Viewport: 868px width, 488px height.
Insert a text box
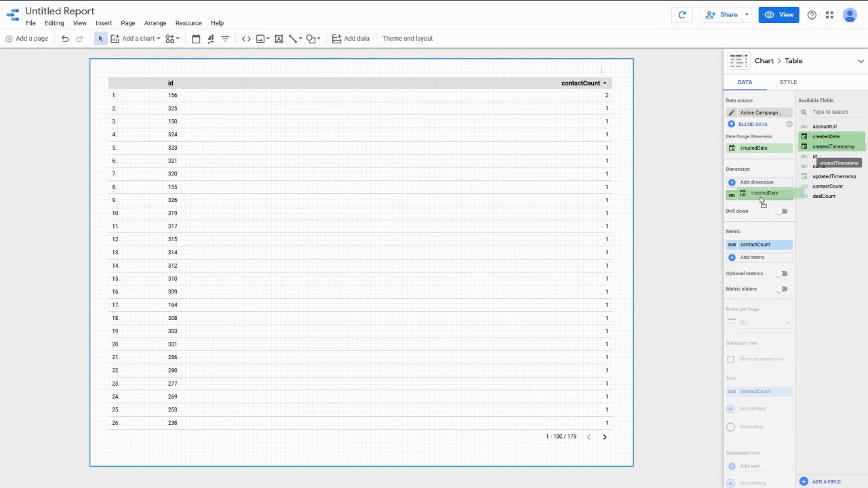(x=279, y=39)
